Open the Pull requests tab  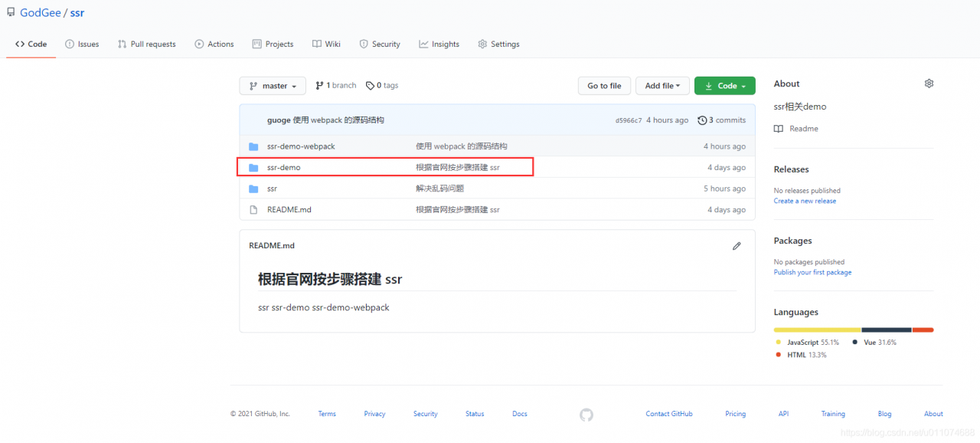click(146, 44)
